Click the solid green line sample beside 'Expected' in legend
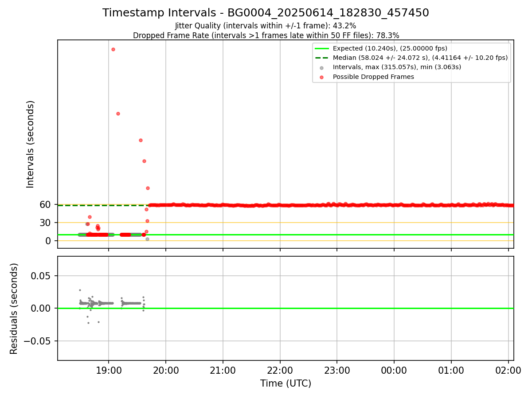The width and height of the screenshot is (532, 399). coord(322,48)
